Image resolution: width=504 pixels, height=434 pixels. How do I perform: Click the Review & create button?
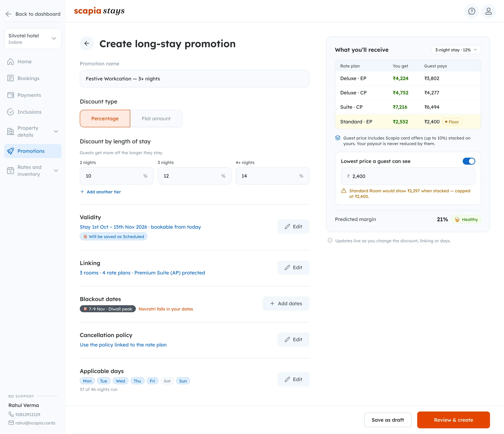(453, 420)
